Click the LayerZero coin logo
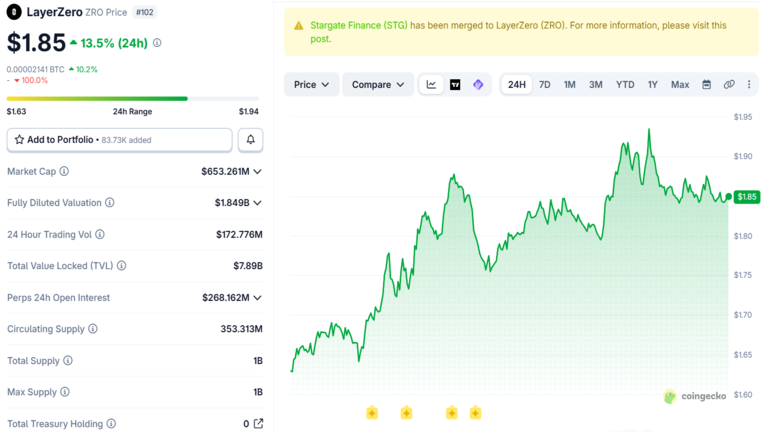Screen dimensions: 768x432 click(x=14, y=12)
